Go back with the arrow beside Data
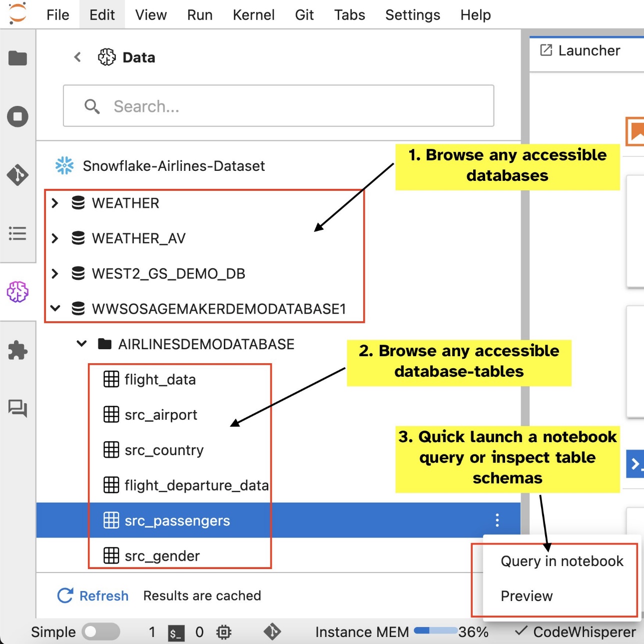This screenshot has width=644, height=644. 77,57
